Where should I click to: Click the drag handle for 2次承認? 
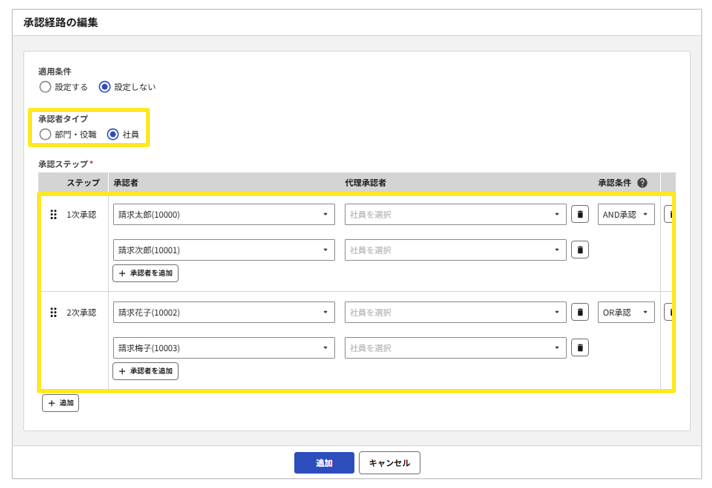coord(54,313)
